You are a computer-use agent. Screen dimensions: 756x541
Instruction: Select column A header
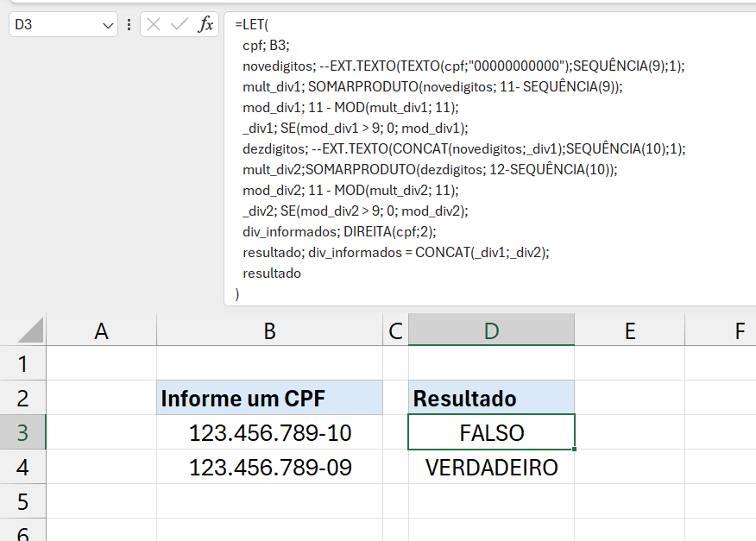click(x=101, y=330)
